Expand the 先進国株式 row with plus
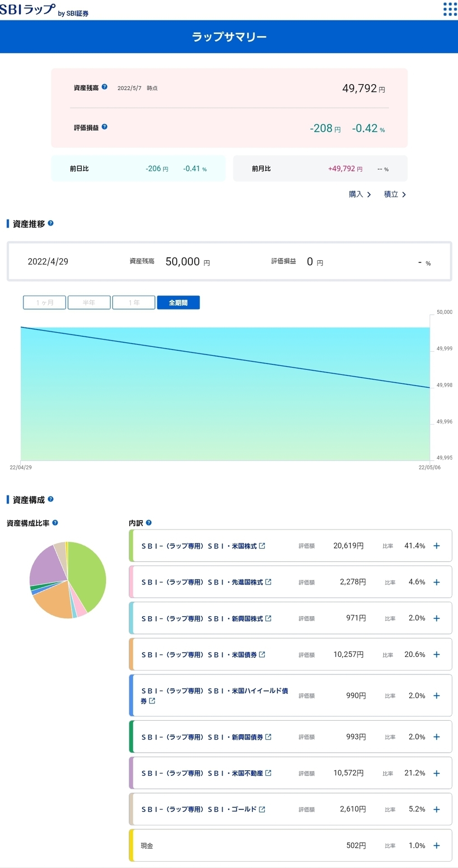The width and height of the screenshot is (458, 868). point(437,582)
